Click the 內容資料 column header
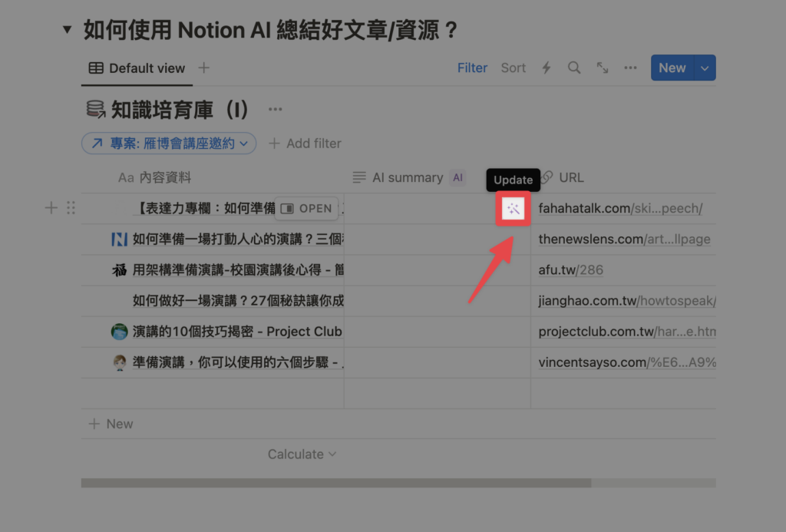786x532 pixels. [154, 177]
